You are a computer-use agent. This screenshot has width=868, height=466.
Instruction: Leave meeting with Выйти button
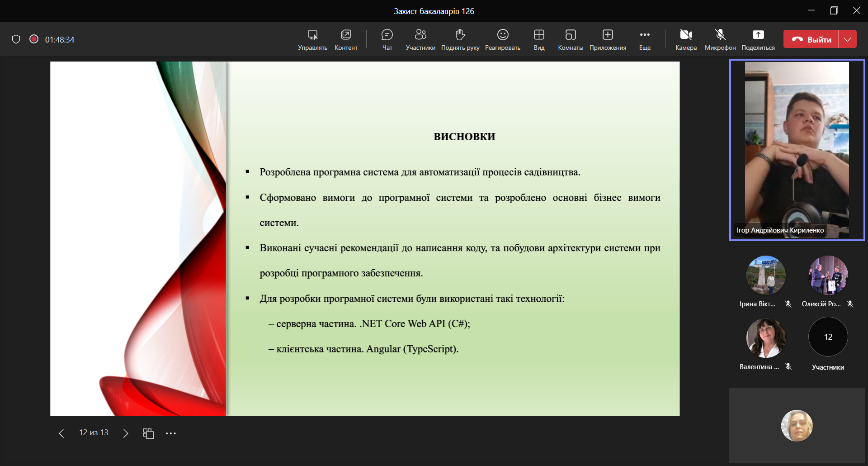click(x=811, y=39)
